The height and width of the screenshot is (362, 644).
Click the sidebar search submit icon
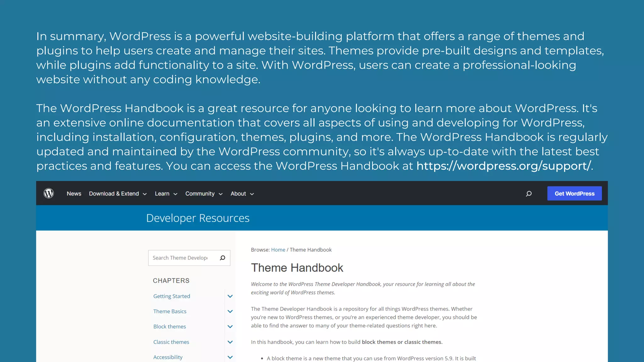click(x=223, y=258)
